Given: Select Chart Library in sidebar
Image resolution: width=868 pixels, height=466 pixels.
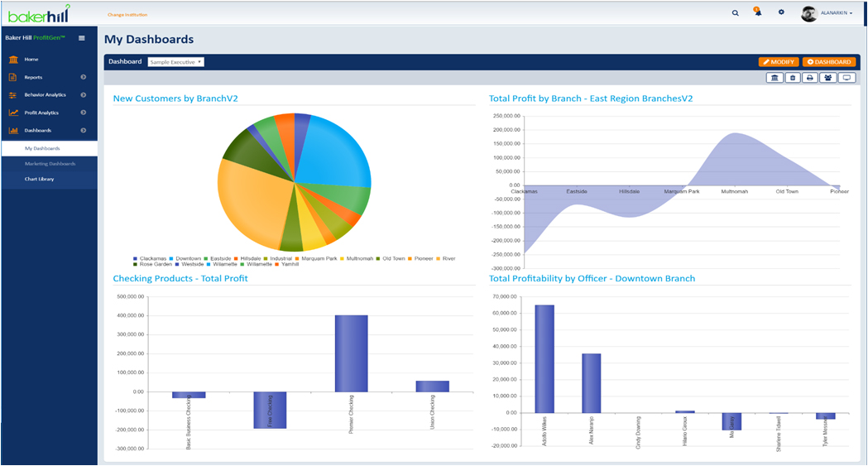Looking at the screenshot, I should (x=40, y=179).
